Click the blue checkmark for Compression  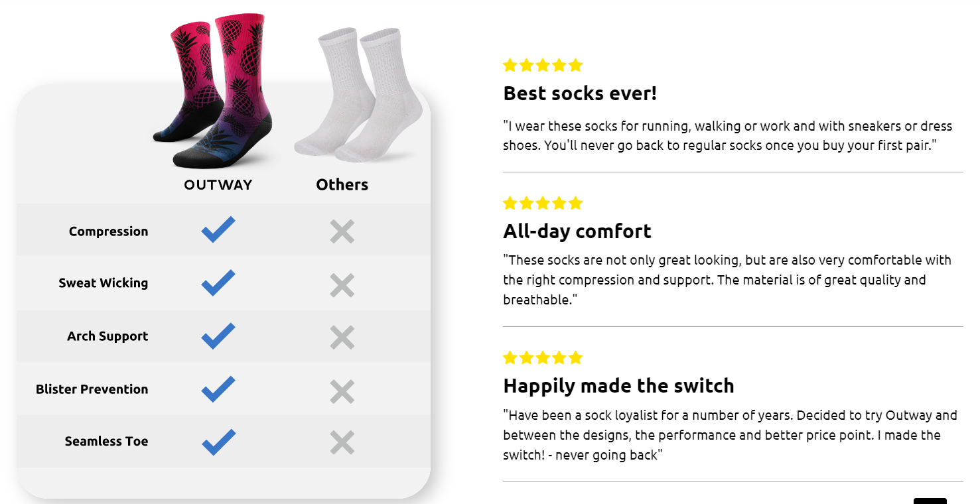click(x=218, y=229)
